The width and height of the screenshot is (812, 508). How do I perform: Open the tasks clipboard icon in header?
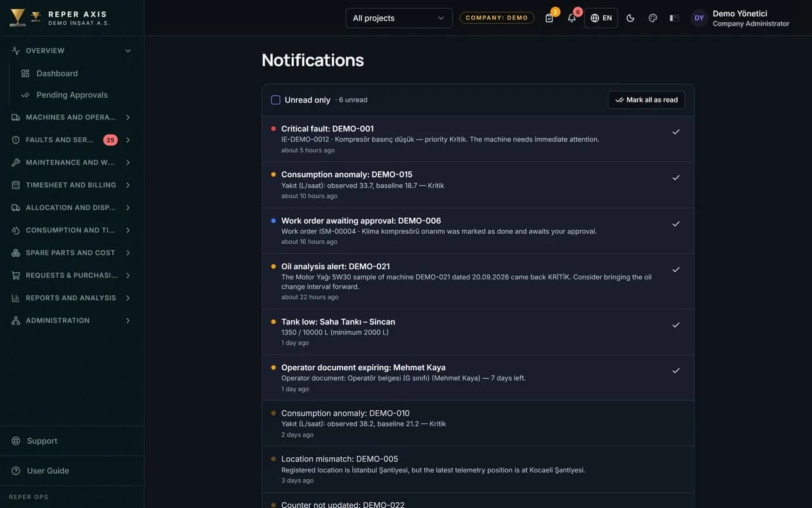tap(549, 18)
